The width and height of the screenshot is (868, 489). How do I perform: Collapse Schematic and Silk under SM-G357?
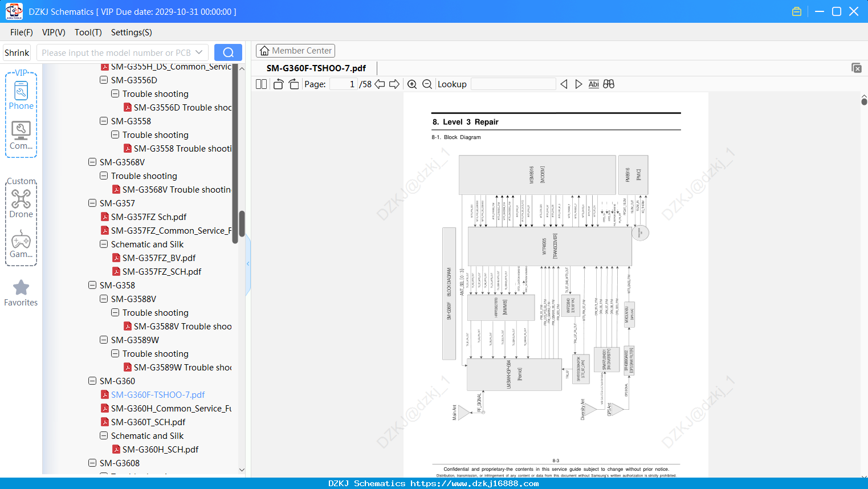(x=104, y=244)
